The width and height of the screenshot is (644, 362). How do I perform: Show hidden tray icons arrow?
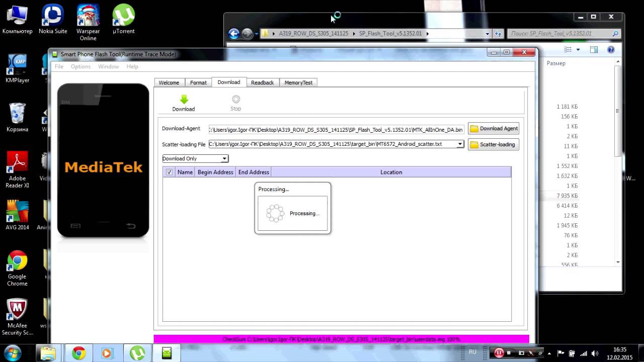(x=549, y=353)
